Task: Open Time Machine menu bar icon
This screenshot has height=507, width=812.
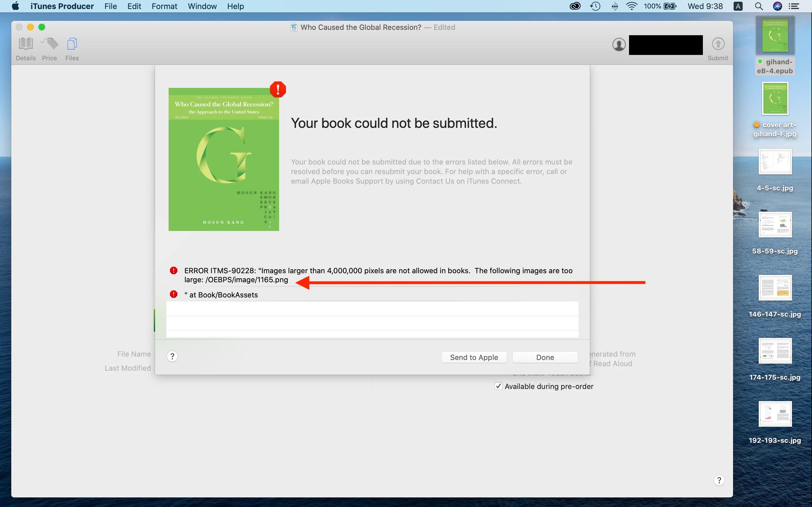Action: tap(595, 6)
